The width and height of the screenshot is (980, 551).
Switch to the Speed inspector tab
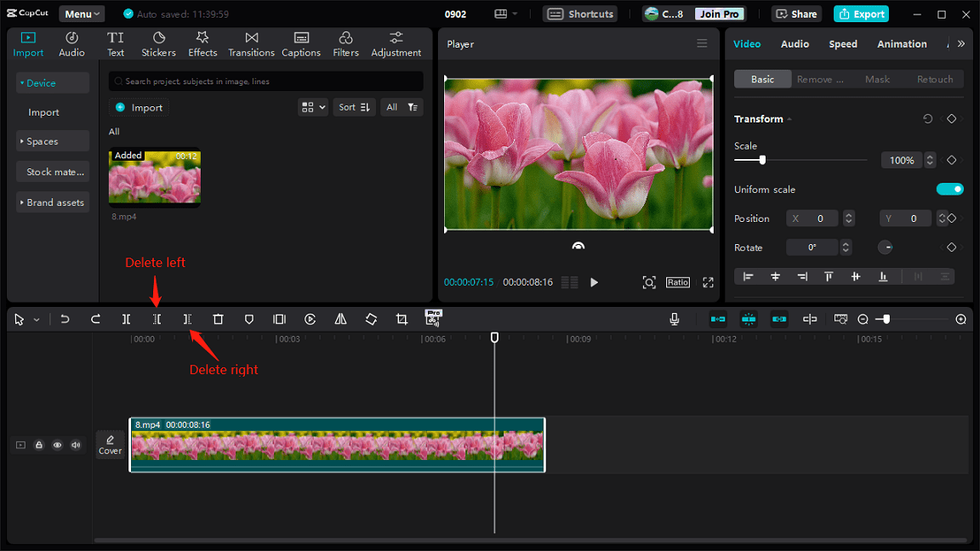click(x=842, y=43)
